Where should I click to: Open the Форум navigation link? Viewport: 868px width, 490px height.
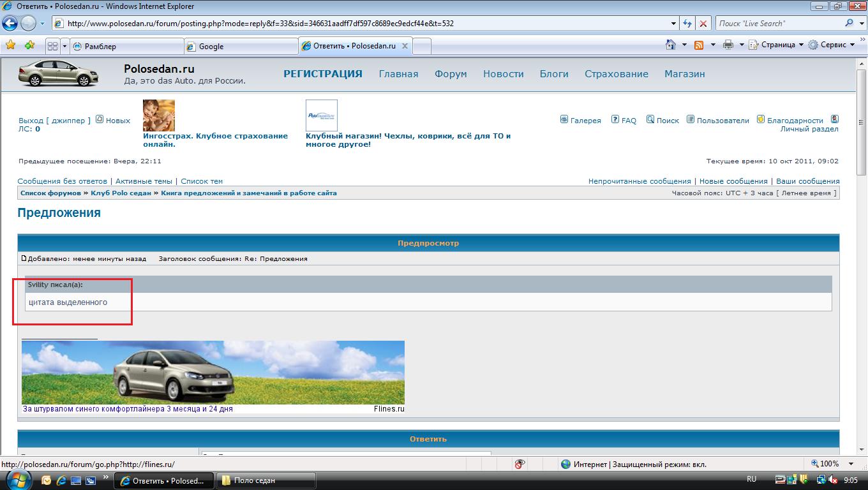(x=451, y=74)
